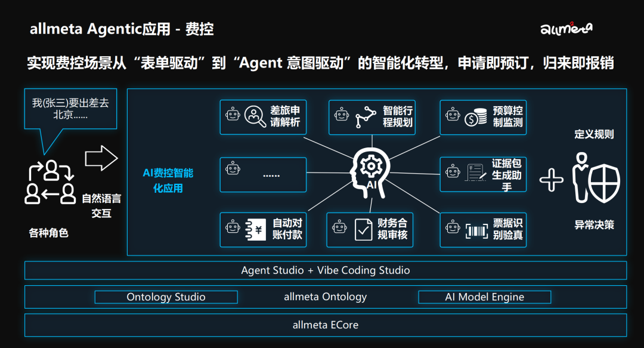Viewport: 644px width, 348px height.
Task: Click the AI费控智能化应用 blue label
Action: [x=168, y=181]
